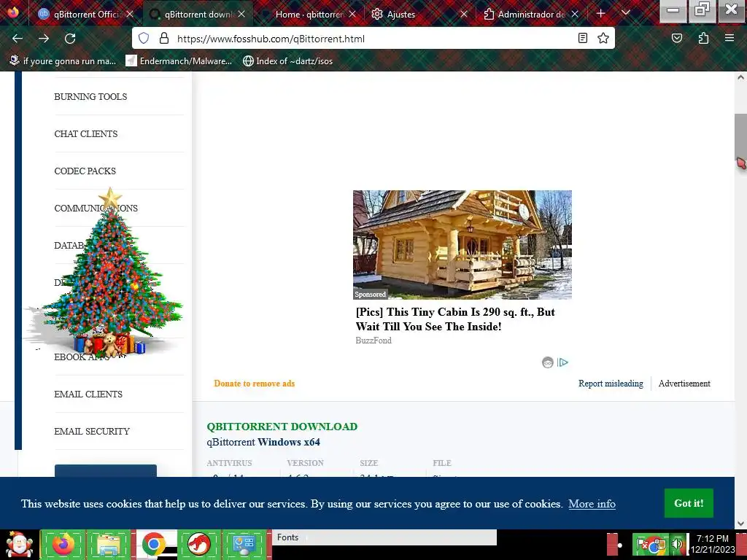Open File Explorer from the taskbar
The image size is (747, 560).
click(x=109, y=545)
